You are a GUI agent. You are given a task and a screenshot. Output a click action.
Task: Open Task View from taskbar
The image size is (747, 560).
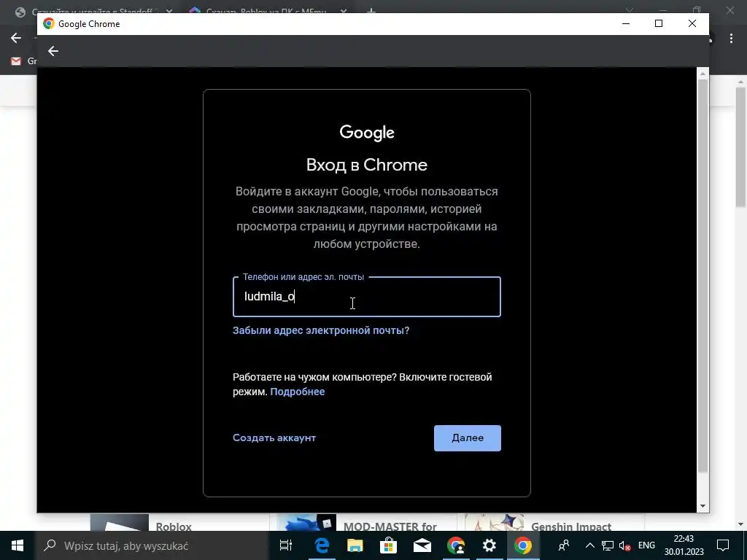[x=285, y=545]
